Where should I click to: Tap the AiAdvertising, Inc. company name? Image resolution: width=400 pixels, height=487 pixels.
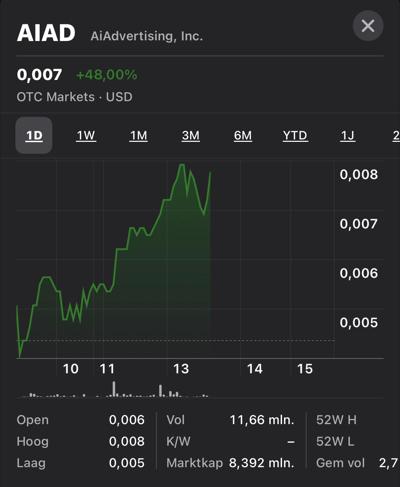[147, 36]
